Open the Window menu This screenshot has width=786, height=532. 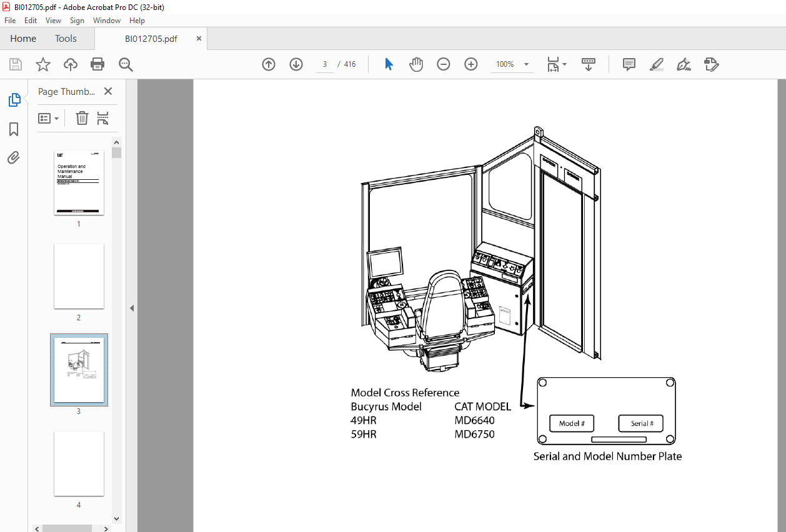pyautogui.click(x=107, y=21)
